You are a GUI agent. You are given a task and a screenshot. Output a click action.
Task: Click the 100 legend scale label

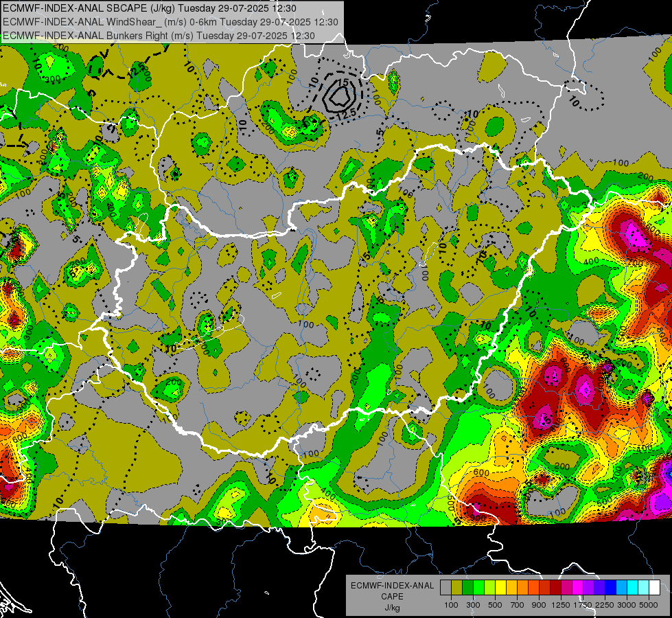pyautogui.click(x=451, y=605)
